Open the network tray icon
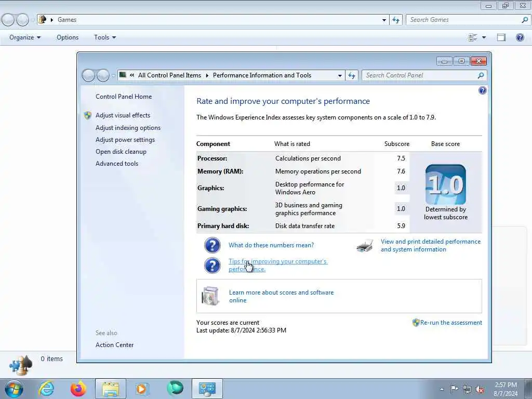Image resolution: width=532 pixels, height=399 pixels. (467, 389)
